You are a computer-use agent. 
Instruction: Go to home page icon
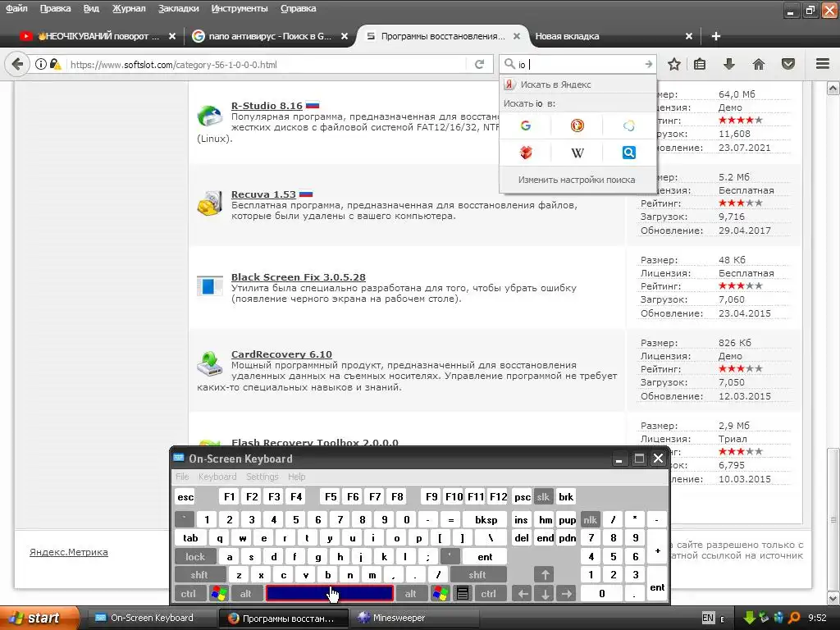pos(759,64)
